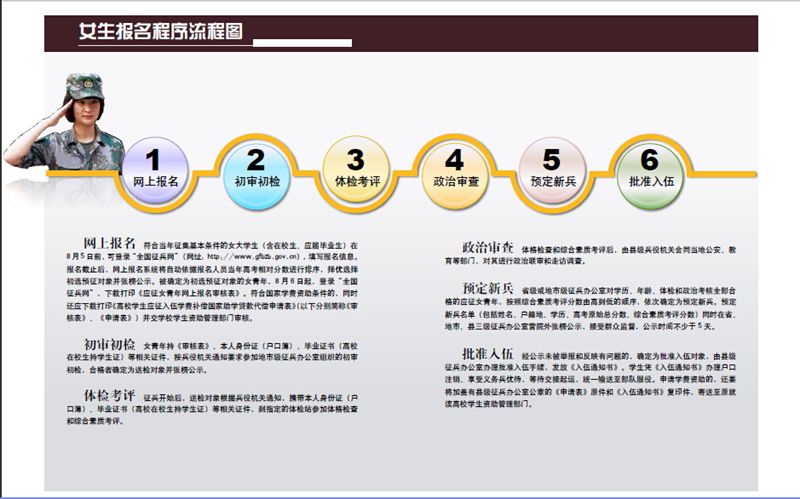
Task: Select the bold 批准入伍 paragraph heading
Action: coord(487,353)
